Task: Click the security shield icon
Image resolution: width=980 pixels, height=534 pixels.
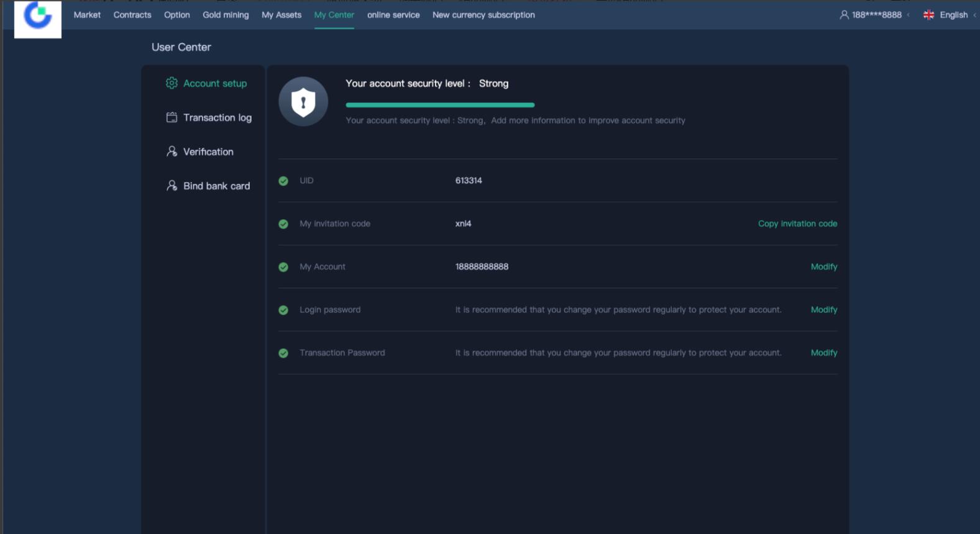Action: click(303, 102)
